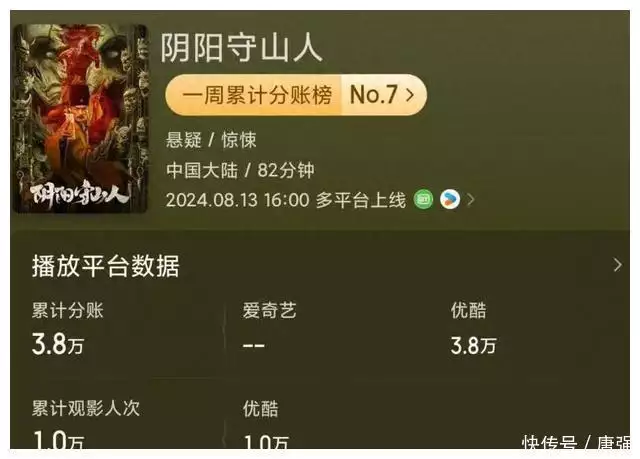This screenshot has height=459, width=640.
Task: Tap the 优酷 3.8万 revenue value
Action: [x=473, y=345]
